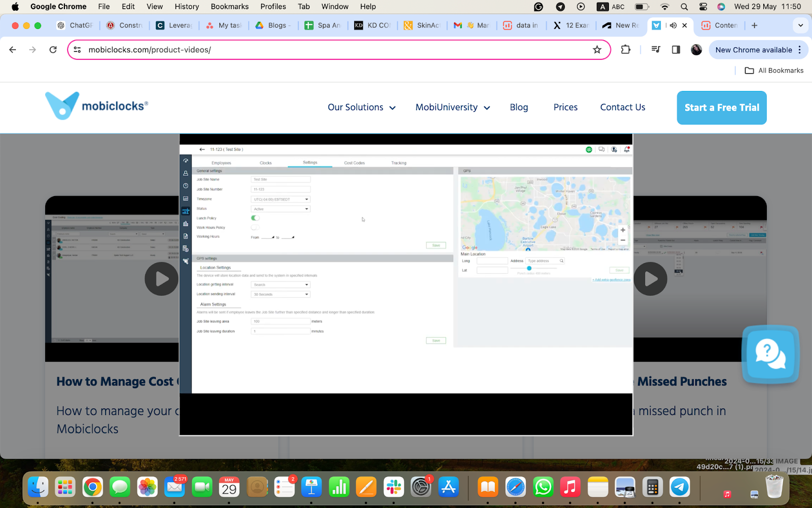Reload the mobiclocks page

tap(53, 49)
